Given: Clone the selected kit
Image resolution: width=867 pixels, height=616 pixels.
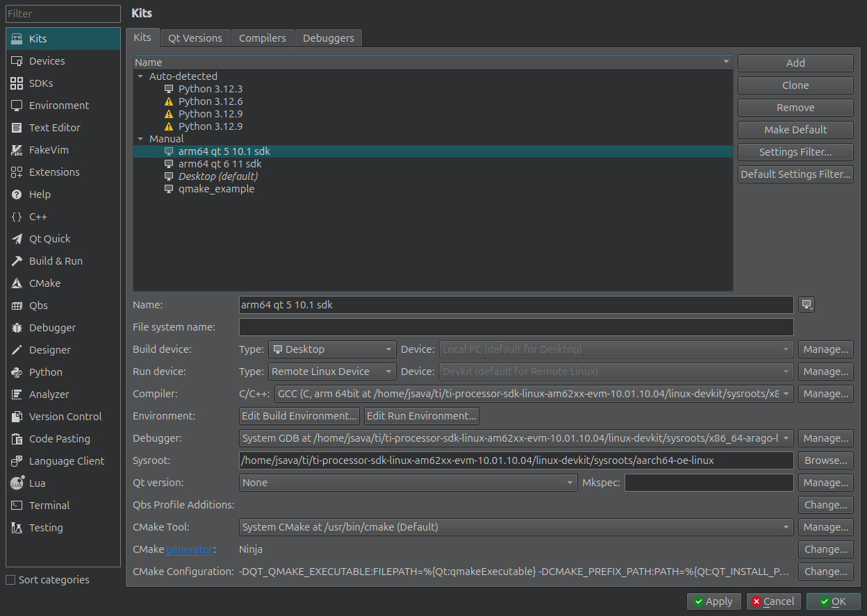Looking at the screenshot, I should coord(795,85).
